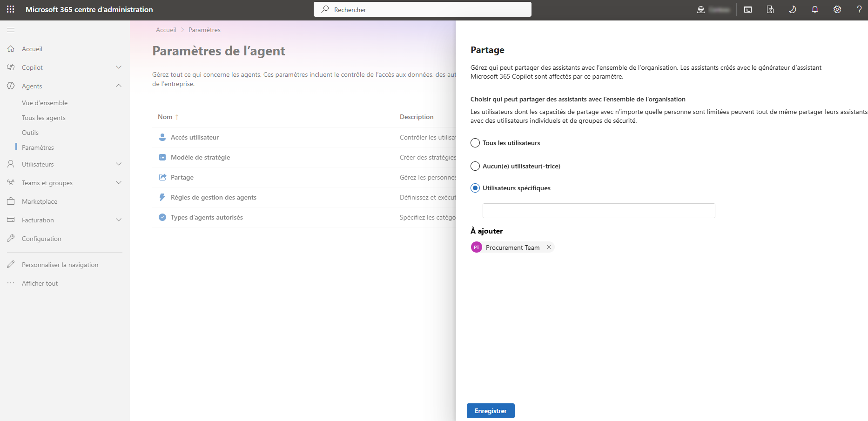The image size is (868, 421).
Task: Click the organization icon in top bar
Action: click(x=701, y=9)
